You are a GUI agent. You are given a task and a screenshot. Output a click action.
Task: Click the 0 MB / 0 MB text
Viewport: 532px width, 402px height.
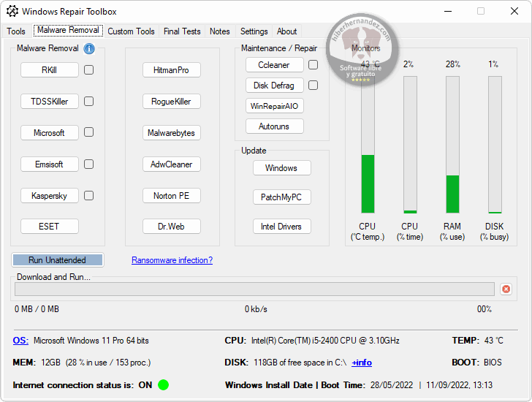37,309
